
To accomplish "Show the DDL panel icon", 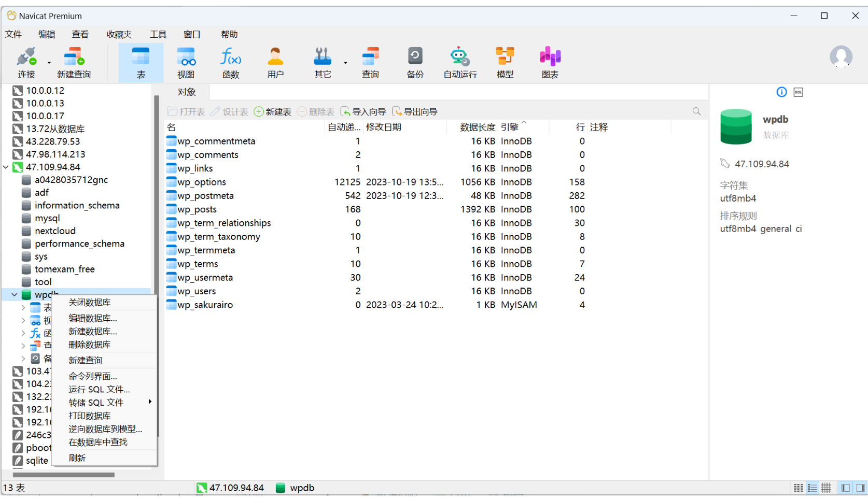I will point(798,92).
